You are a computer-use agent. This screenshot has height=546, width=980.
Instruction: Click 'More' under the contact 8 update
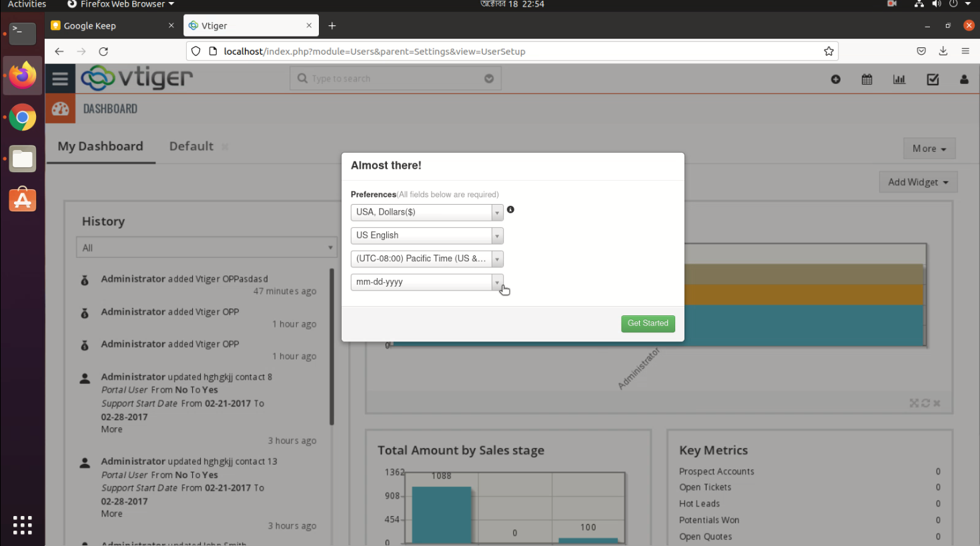coord(111,429)
